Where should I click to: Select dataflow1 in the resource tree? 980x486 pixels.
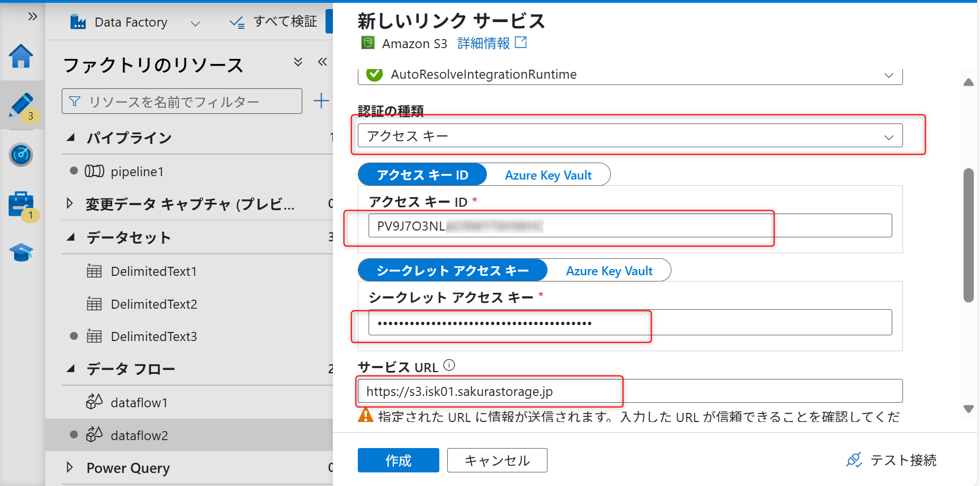[139, 403]
